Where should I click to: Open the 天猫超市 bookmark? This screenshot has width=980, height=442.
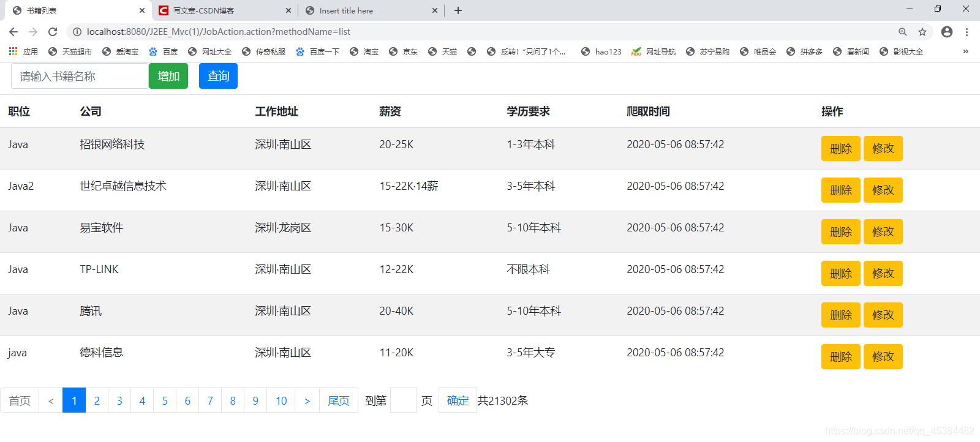tap(70, 51)
